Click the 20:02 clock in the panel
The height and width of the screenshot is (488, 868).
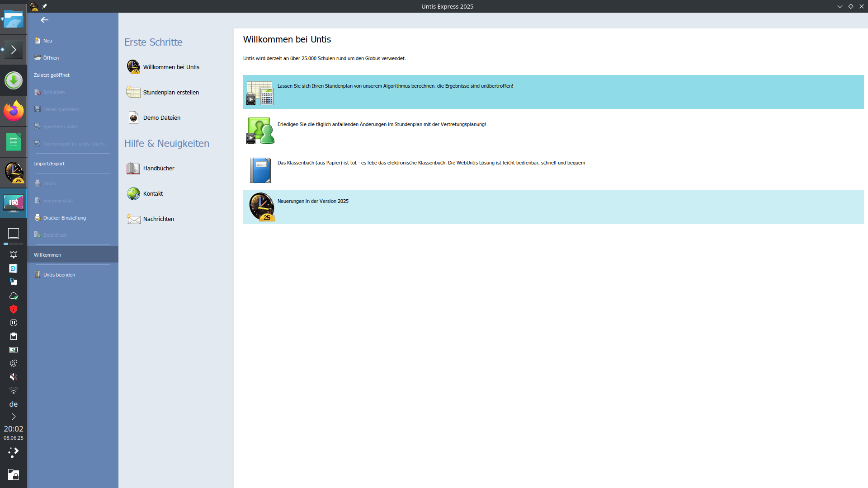[x=14, y=429]
